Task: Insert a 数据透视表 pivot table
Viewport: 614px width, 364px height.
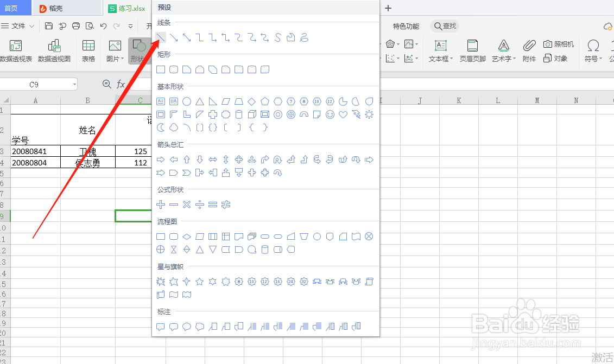Action: tap(16, 51)
